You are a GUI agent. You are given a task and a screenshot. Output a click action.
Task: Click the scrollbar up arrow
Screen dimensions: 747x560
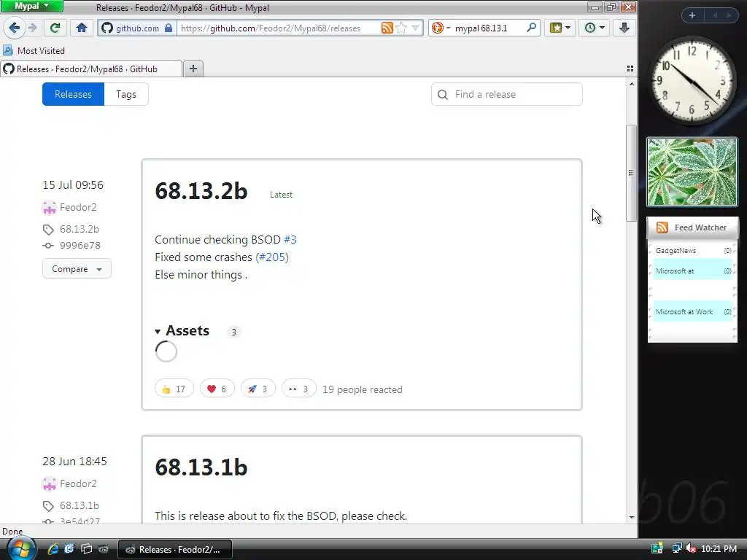632,84
